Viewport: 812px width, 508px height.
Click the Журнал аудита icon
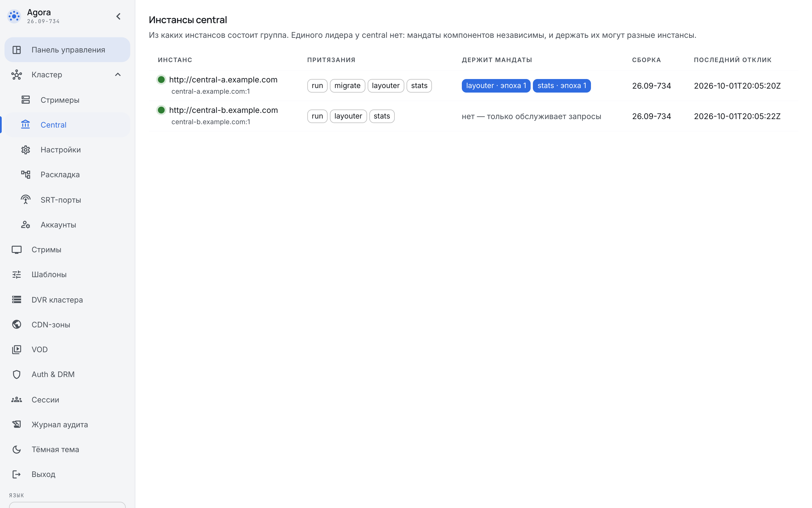[16, 424]
